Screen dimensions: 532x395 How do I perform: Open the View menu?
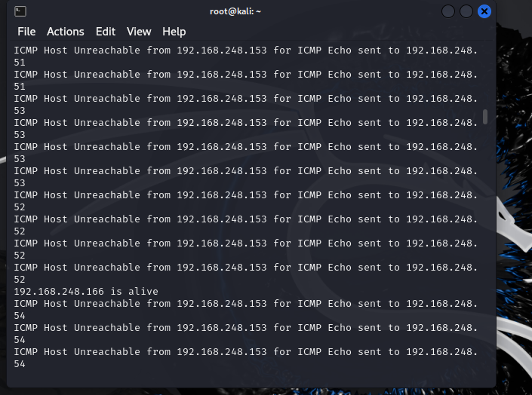(139, 32)
